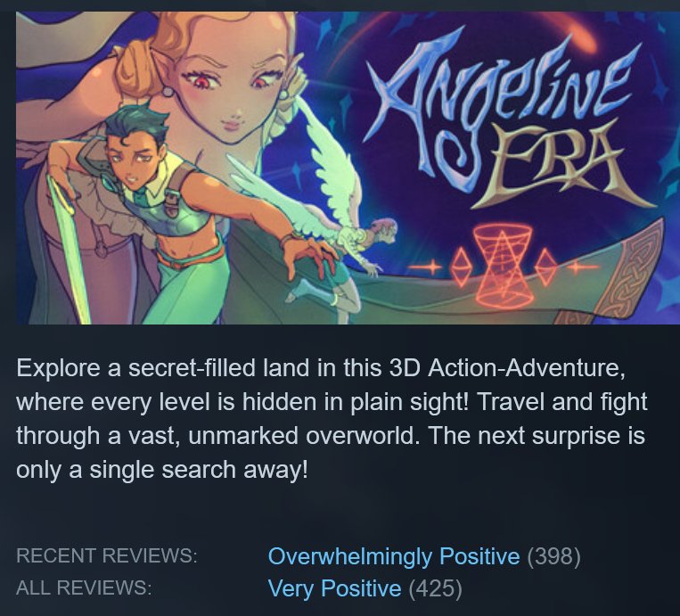This screenshot has width=680, height=616.
Task: Click the Celtic knot trim pattern
Action: [x=627, y=277]
